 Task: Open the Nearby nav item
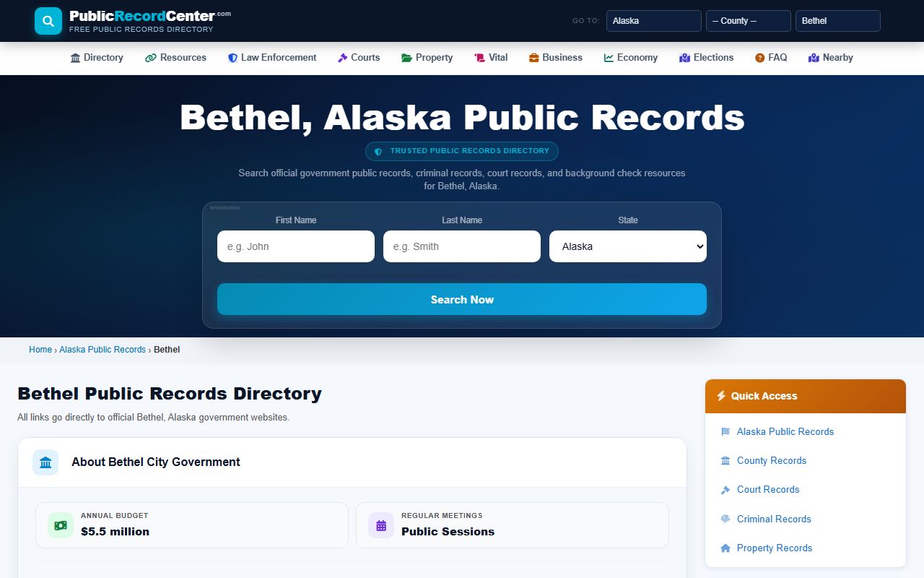(831, 58)
